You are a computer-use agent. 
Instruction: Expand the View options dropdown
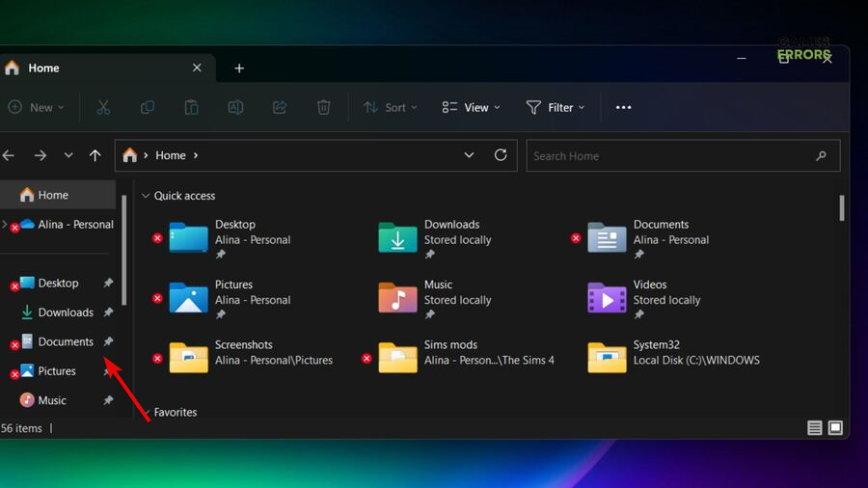pos(471,107)
